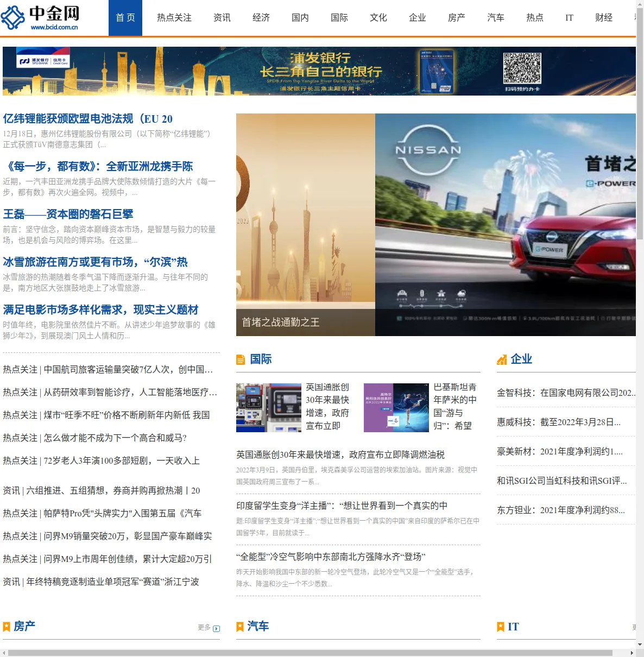The image size is (644, 657).
Task: Click the fuel pump news thumbnail
Action: point(269,408)
